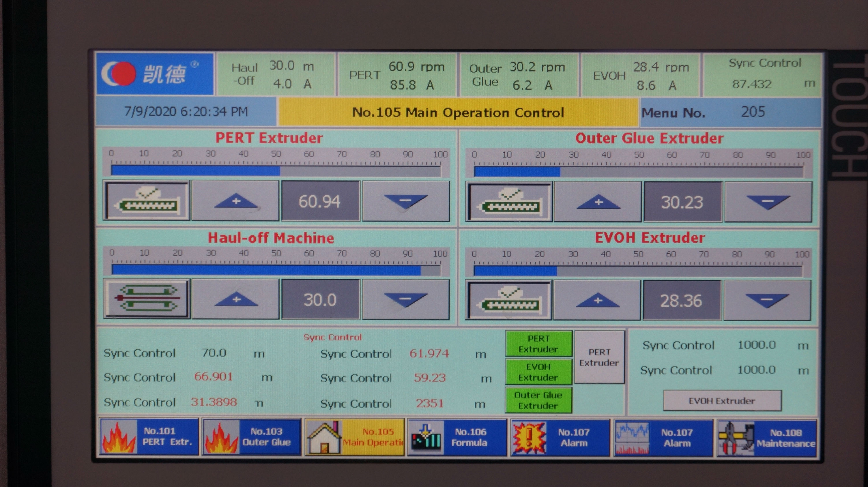Edit the Menu No. field showing 205
Screen dimensions: 868x487
click(753, 112)
